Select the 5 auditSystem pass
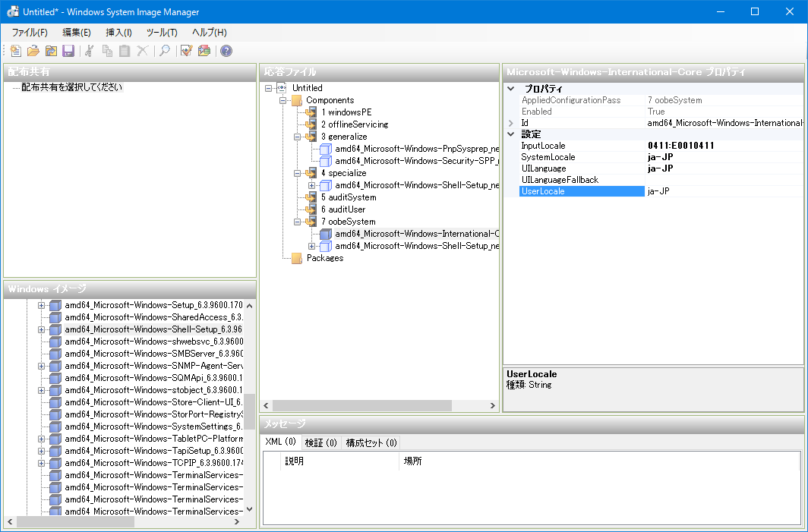This screenshot has width=808, height=532. point(349,198)
